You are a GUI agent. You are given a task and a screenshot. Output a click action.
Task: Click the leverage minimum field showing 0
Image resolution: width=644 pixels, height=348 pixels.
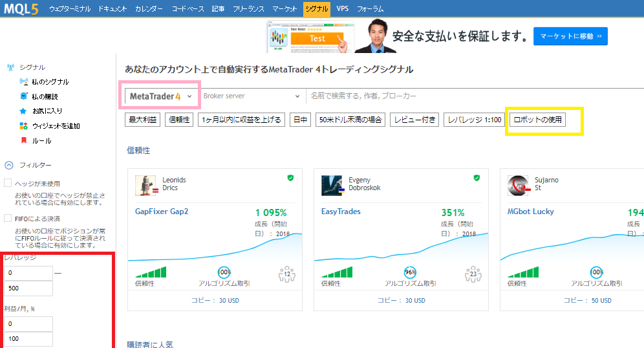click(x=28, y=273)
